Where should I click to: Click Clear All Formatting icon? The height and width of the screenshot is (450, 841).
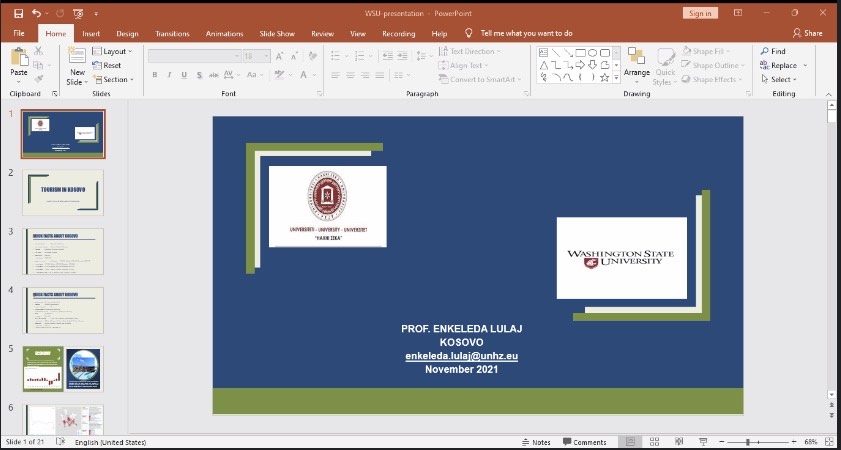(313, 56)
